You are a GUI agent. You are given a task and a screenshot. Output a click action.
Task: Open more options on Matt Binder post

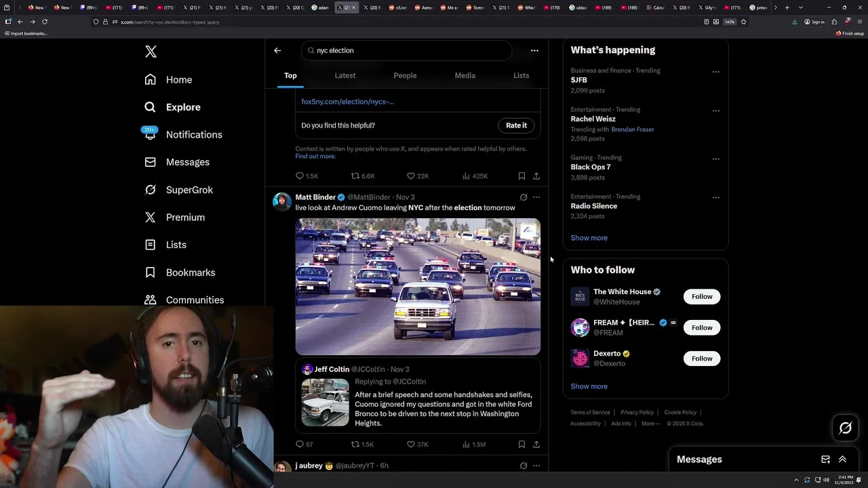coord(536,197)
